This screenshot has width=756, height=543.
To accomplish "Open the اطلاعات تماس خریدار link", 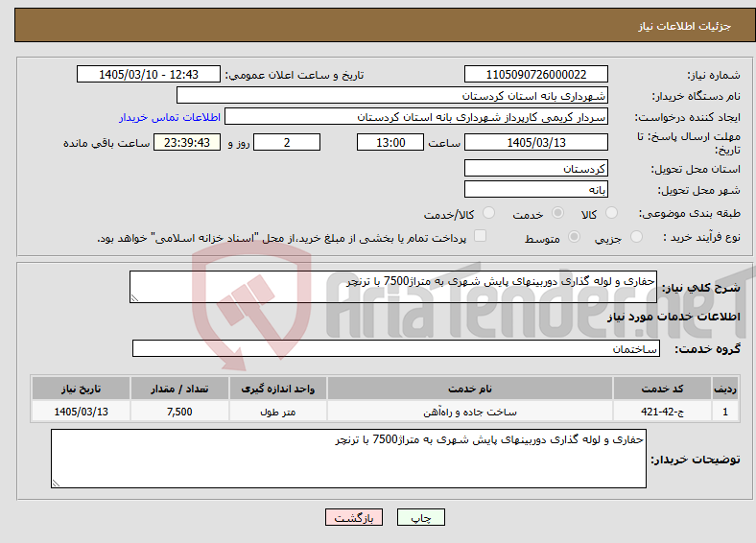I will pos(170,117).
